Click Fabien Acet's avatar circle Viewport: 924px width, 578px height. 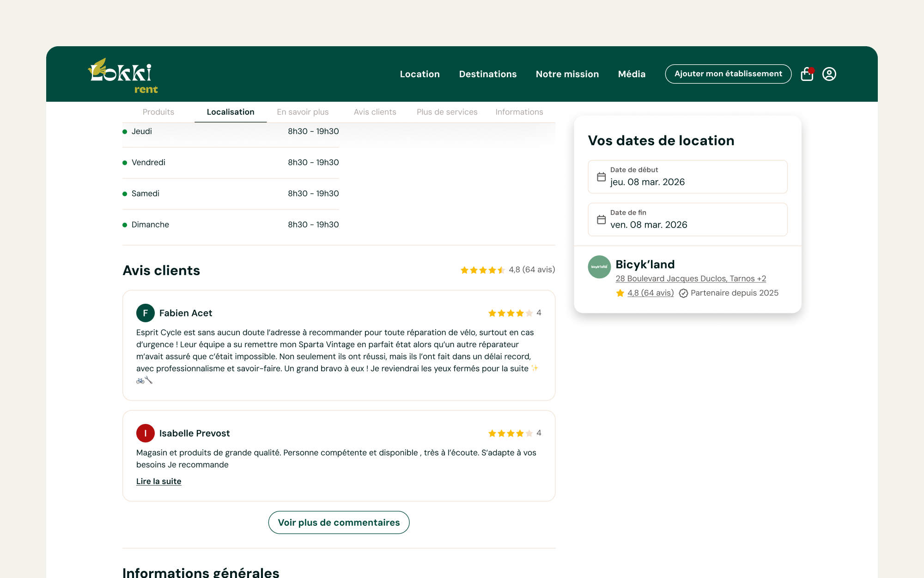146,313
